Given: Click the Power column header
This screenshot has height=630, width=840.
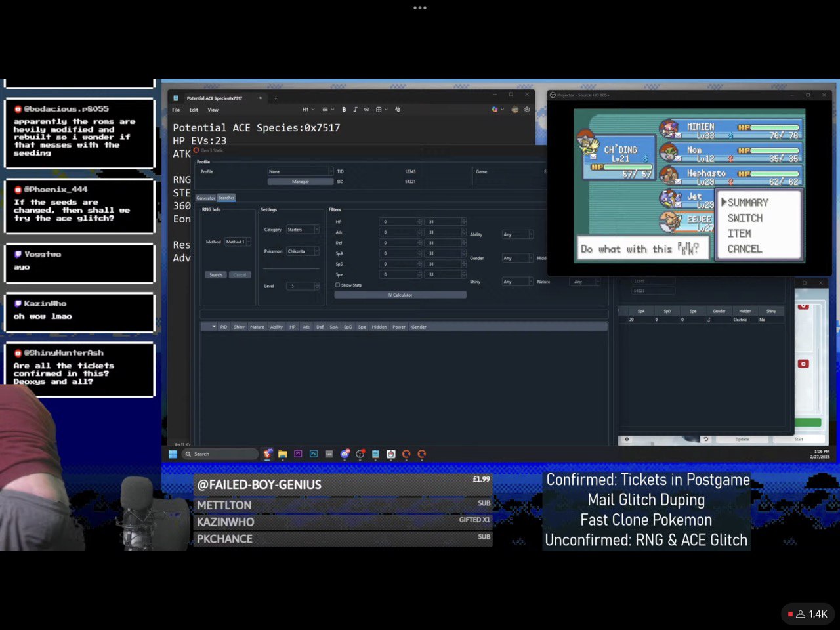Looking at the screenshot, I should point(399,327).
